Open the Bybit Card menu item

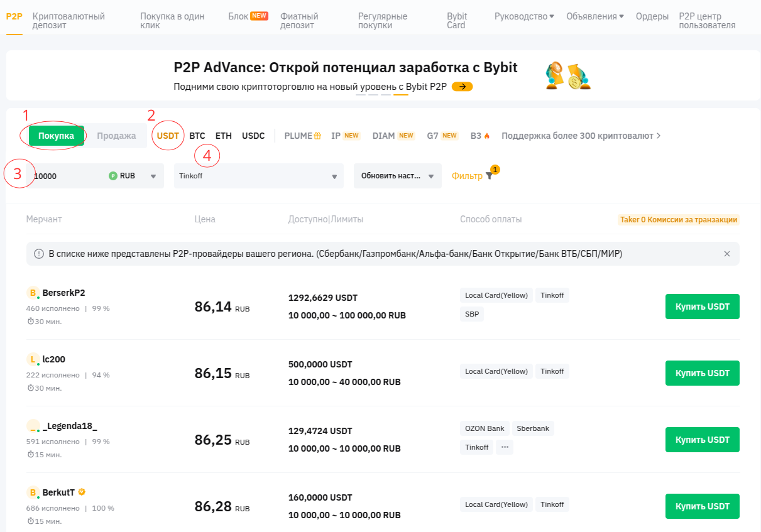click(457, 21)
